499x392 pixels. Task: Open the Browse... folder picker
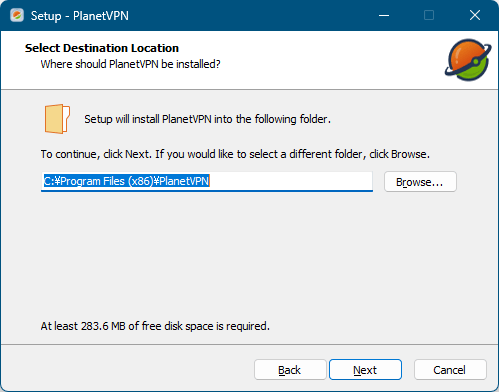click(420, 182)
